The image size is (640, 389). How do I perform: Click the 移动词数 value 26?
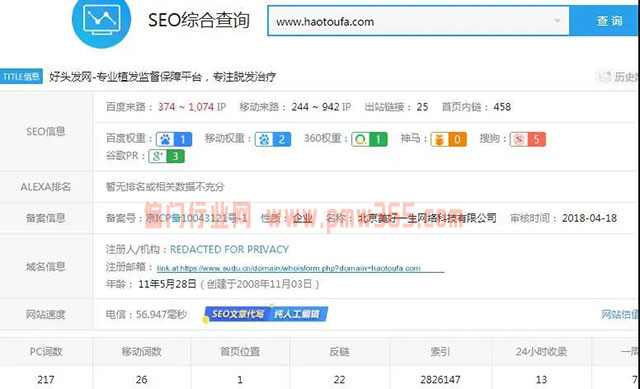click(141, 380)
